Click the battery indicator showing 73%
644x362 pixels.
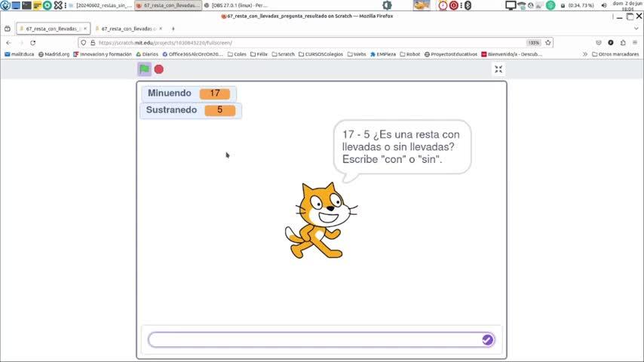(x=577, y=5)
